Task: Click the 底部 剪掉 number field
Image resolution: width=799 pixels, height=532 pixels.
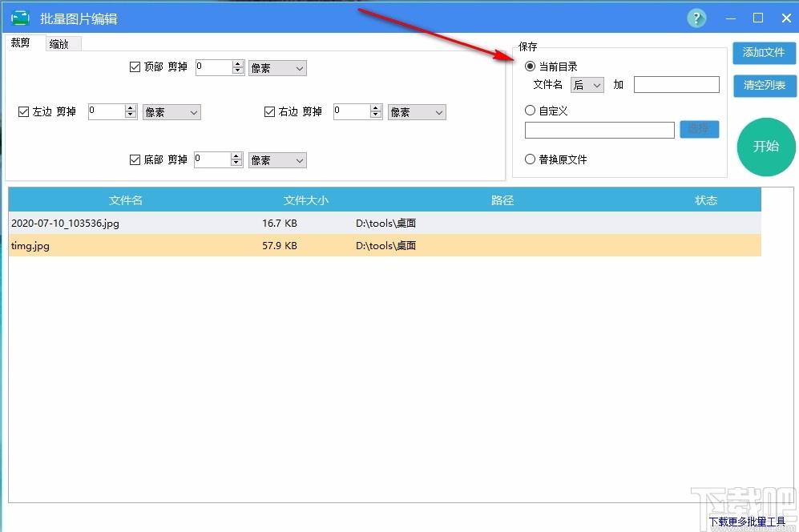Action: click(x=212, y=159)
